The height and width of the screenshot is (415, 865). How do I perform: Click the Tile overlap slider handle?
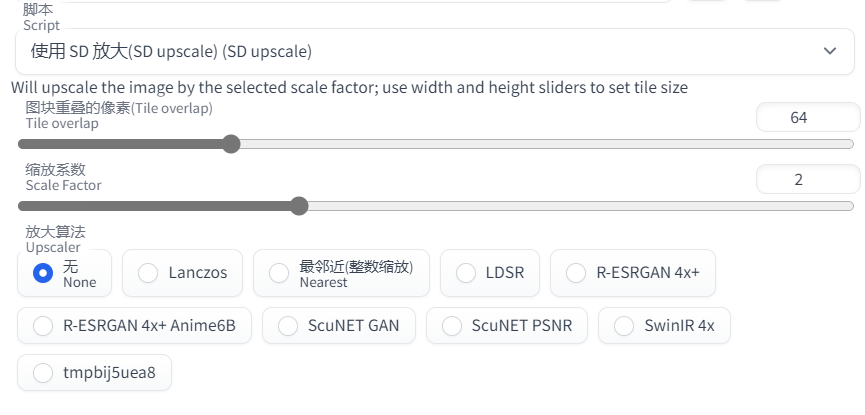click(x=231, y=144)
